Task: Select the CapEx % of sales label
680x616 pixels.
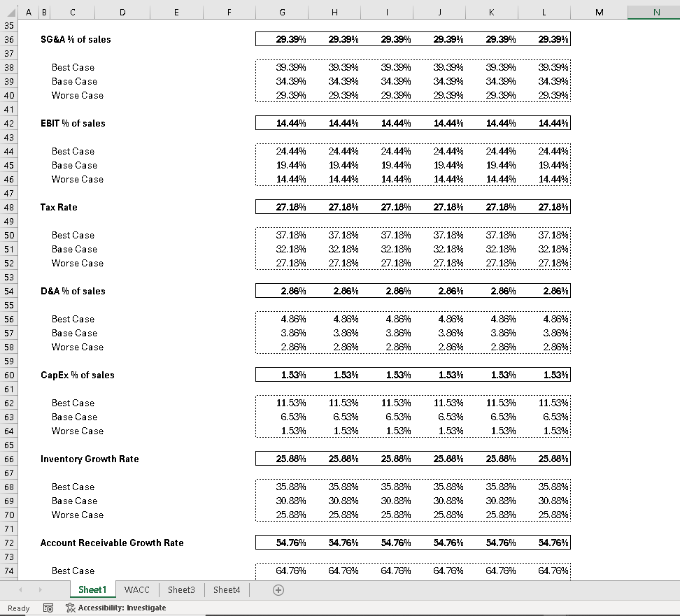Action: click(78, 375)
